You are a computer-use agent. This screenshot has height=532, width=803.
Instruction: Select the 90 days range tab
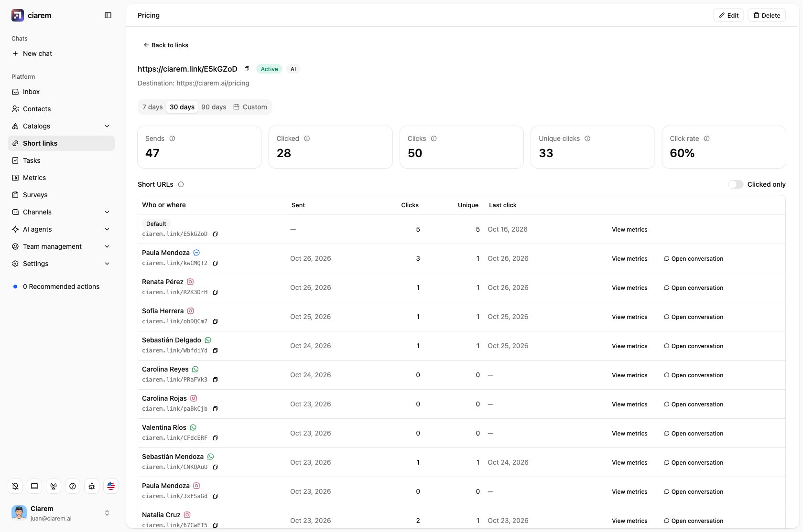click(214, 107)
